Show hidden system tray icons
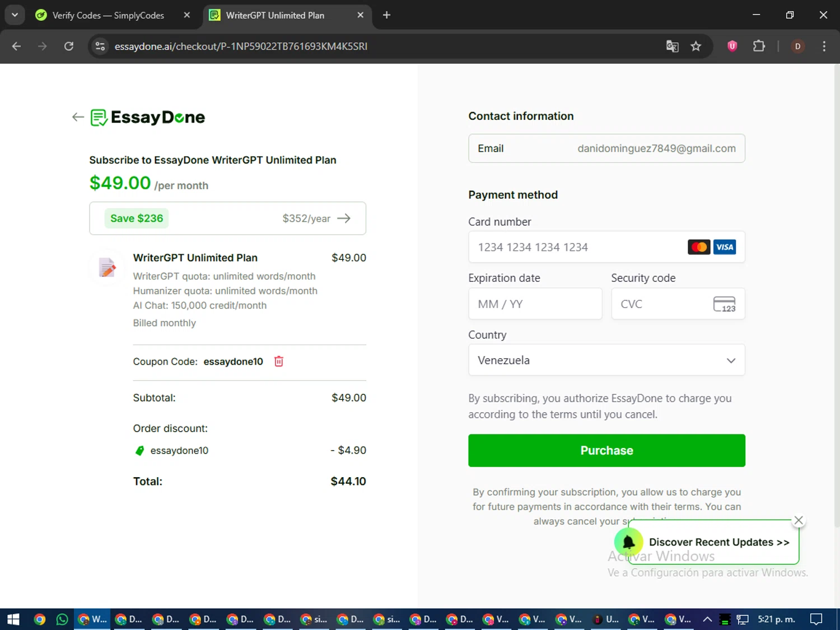 pyautogui.click(x=707, y=619)
